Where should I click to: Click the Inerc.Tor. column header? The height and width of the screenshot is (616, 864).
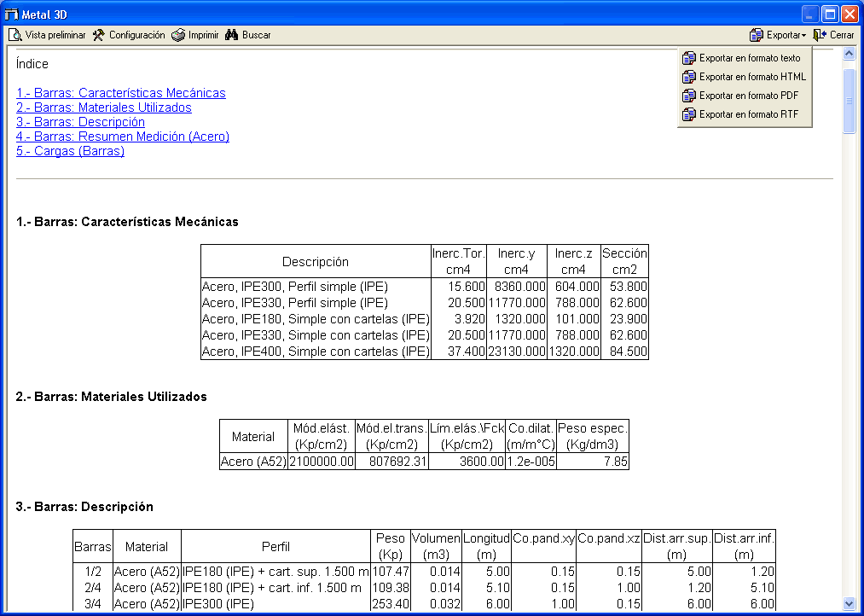point(459,261)
